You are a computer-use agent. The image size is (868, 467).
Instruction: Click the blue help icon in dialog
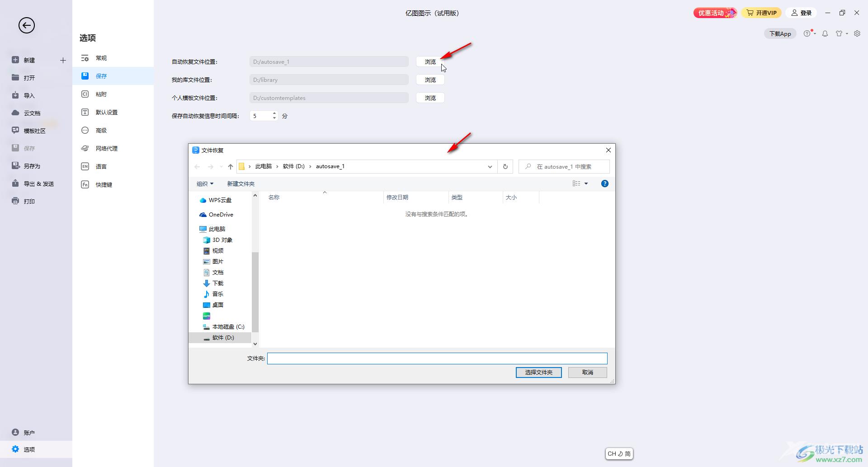click(605, 184)
